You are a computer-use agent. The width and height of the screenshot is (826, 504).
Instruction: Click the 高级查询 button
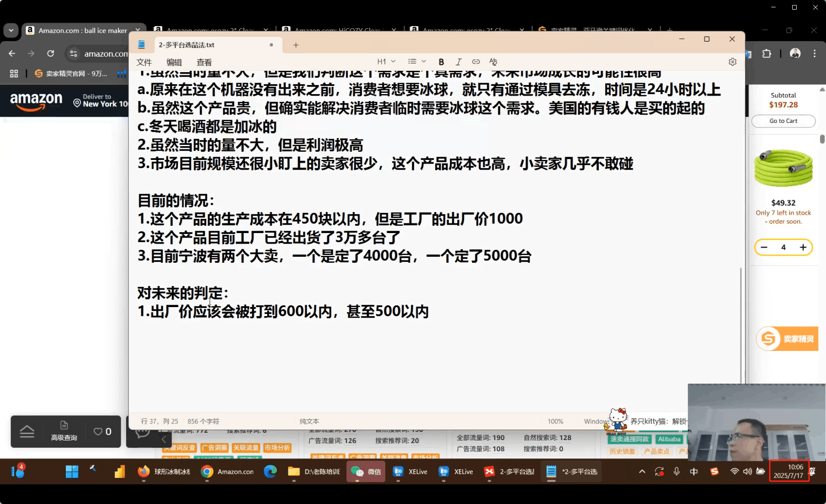[x=64, y=431]
